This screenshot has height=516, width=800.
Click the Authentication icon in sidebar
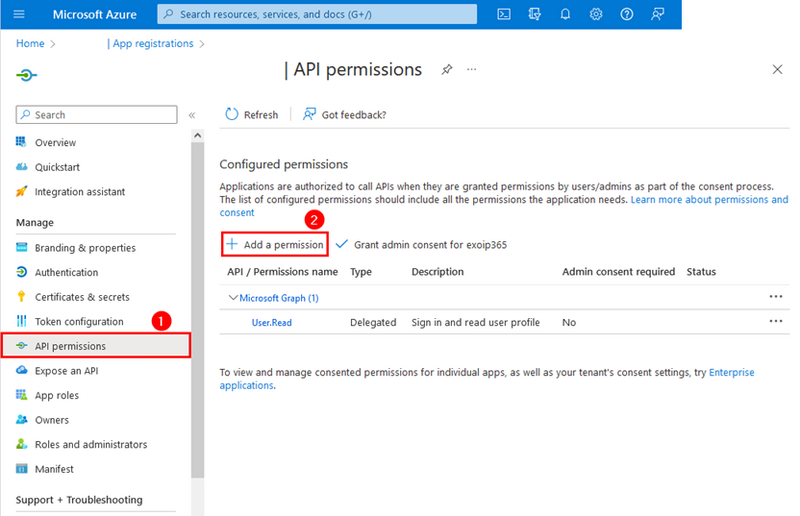[21, 272]
